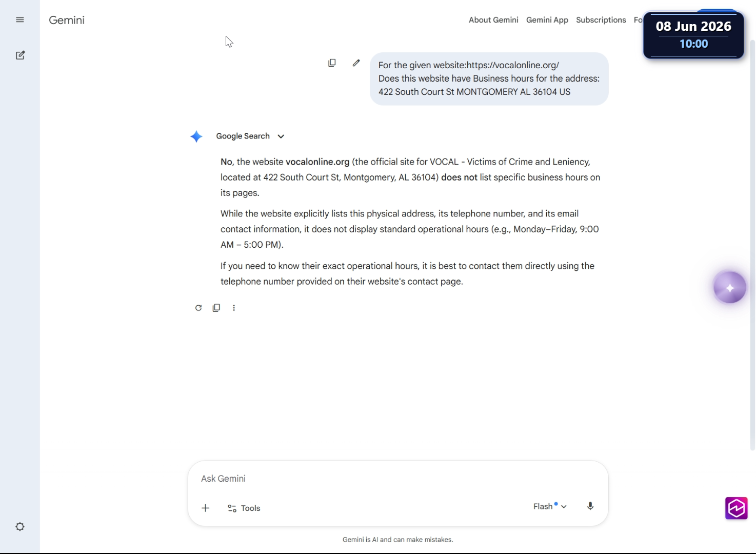The height and width of the screenshot is (554, 756).
Task: Go to the Gemini App link
Action: pos(547,20)
